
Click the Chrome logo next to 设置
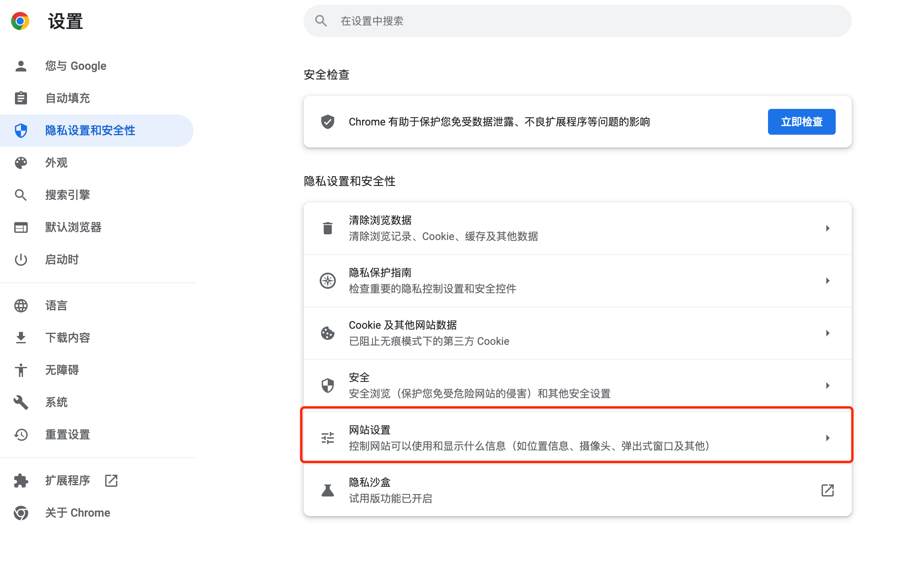pos(20,21)
